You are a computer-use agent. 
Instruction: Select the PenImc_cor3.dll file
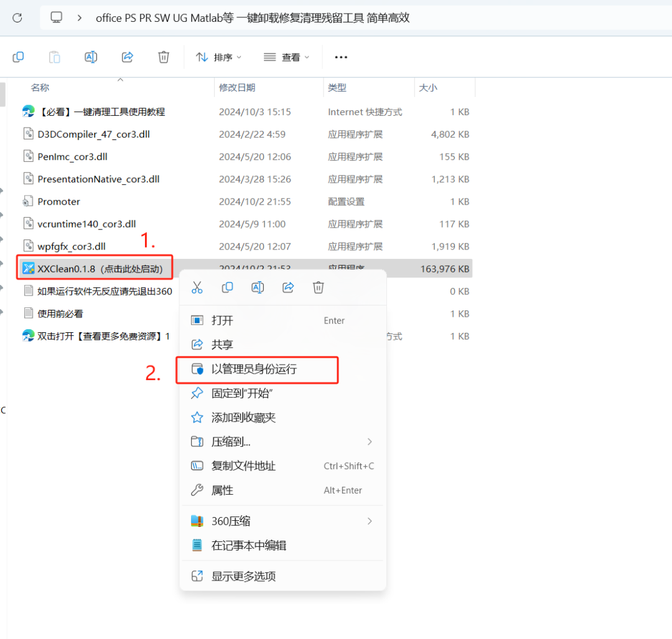(72, 156)
